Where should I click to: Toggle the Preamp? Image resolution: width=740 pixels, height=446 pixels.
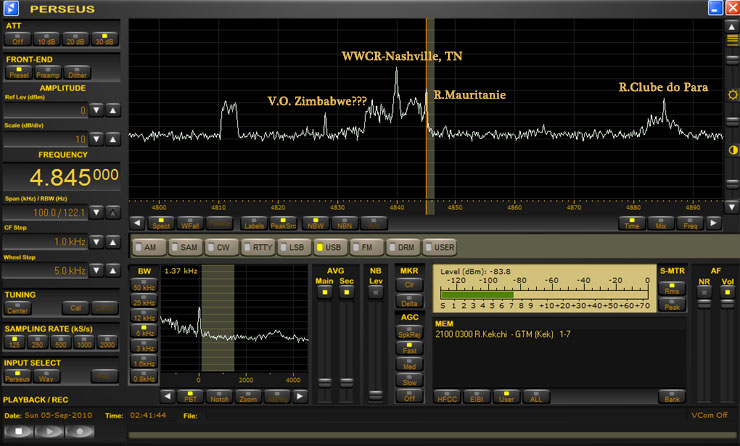pos(48,72)
